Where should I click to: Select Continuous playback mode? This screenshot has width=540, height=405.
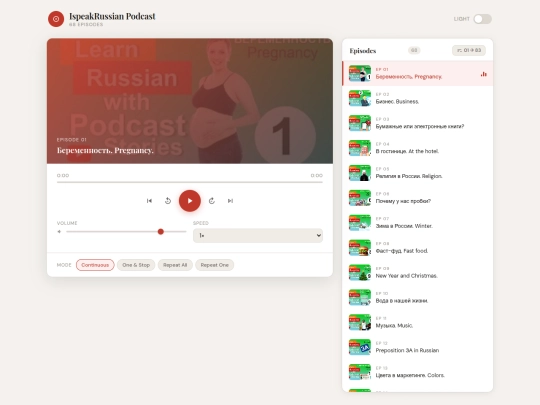point(95,265)
